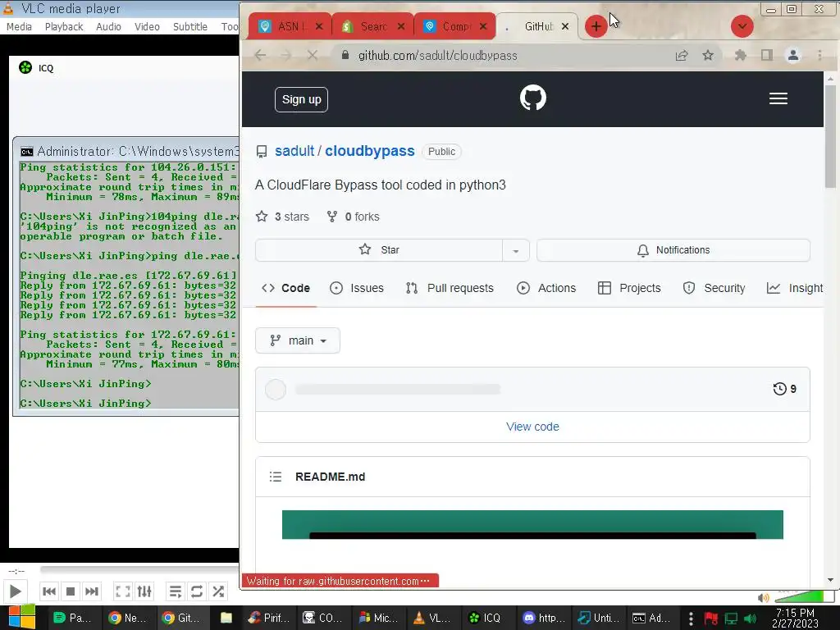Toggle VLC loop button
The image size is (840, 630).
(197, 591)
